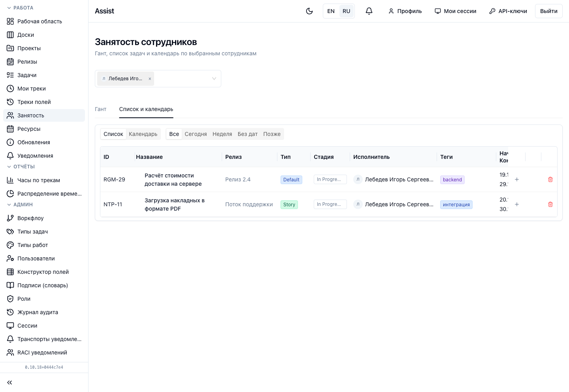Filter tasks by Сегодня
569x392 pixels.
[x=196, y=134]
